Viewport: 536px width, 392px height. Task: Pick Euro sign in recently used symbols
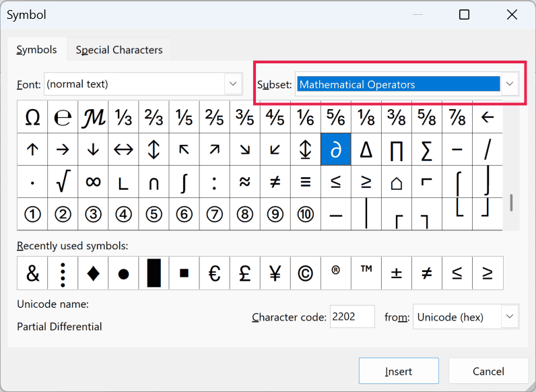click(x=214, y=273)
